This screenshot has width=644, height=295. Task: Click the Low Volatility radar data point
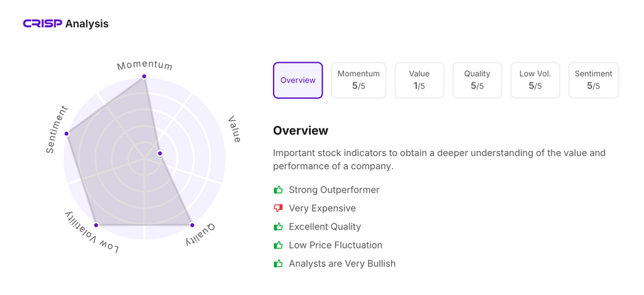point(96,225)
